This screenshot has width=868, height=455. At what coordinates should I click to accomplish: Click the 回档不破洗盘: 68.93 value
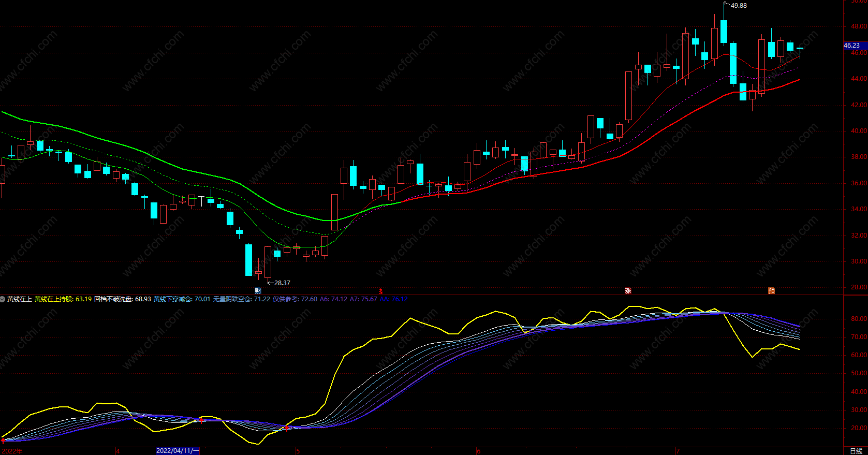123,299
